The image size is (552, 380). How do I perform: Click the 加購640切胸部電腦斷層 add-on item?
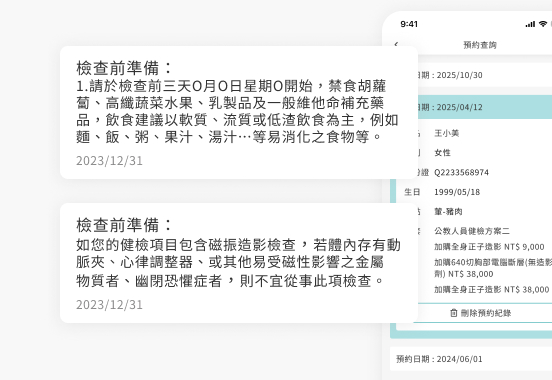pos(493,268)
